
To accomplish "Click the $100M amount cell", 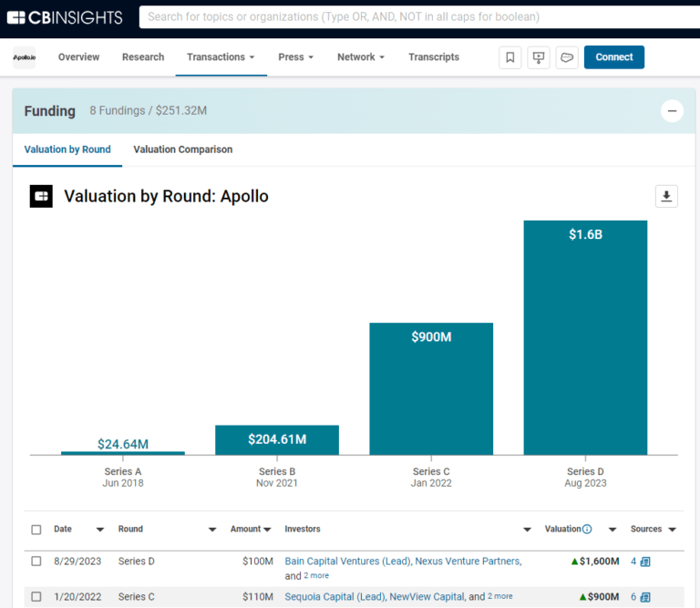I will click(258, 562).
